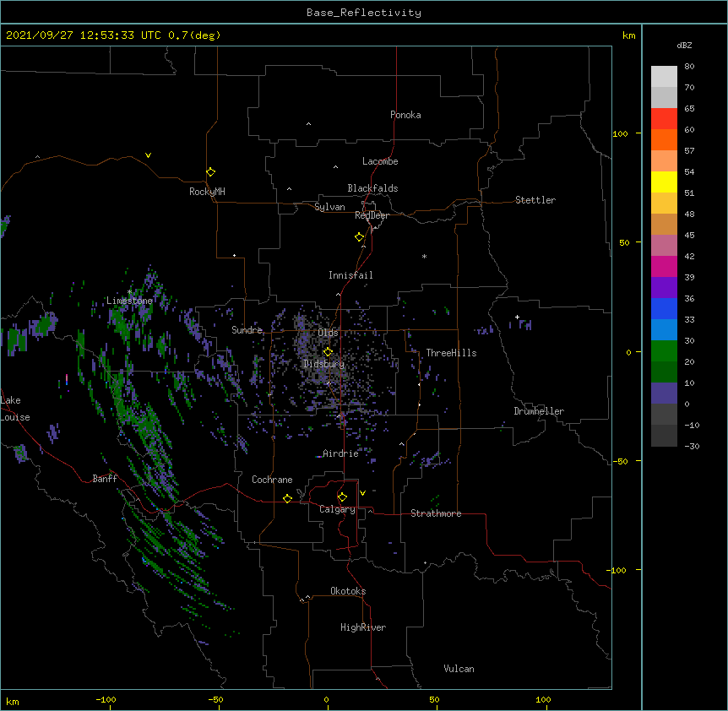Viewport: 728px width, 711px height.
Task: Select the RockyMH label
Action: click(207, 192)
